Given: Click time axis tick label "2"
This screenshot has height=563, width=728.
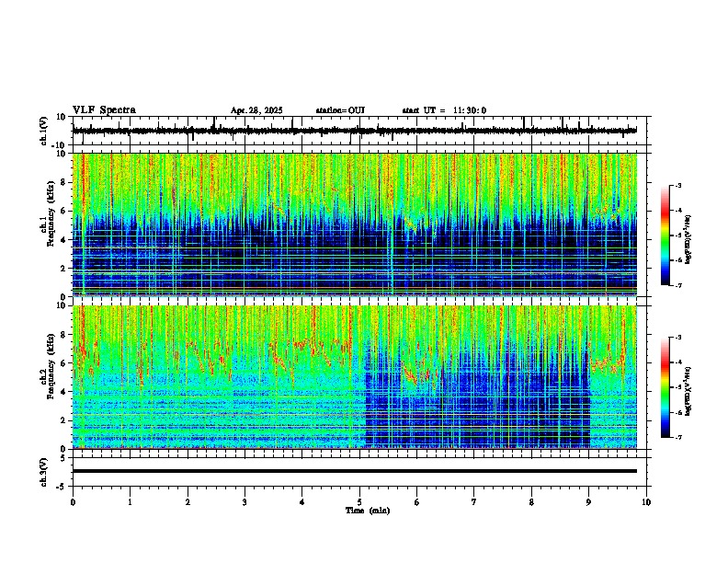Looking at the screenshot, I should pos(188,502).
